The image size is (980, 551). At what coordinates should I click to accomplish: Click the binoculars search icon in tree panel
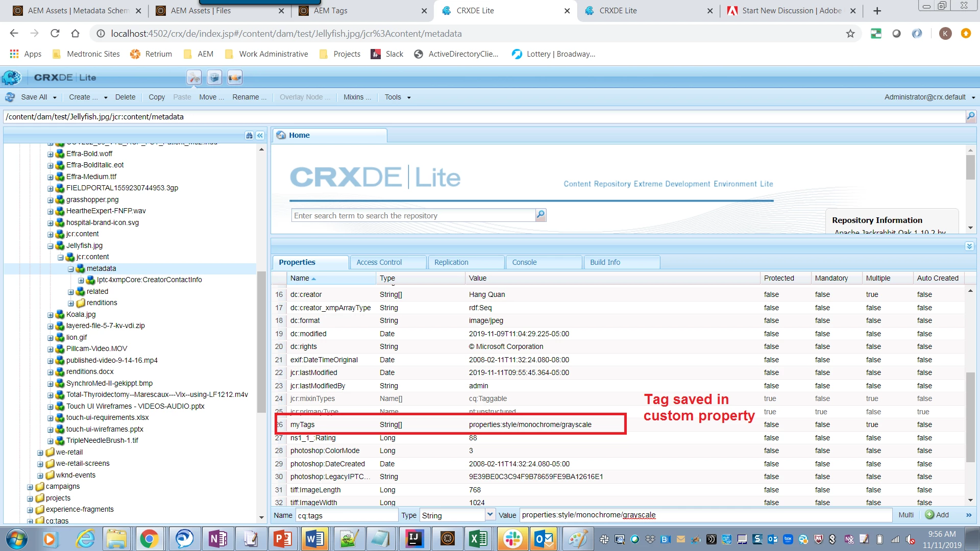coord(249,135)
